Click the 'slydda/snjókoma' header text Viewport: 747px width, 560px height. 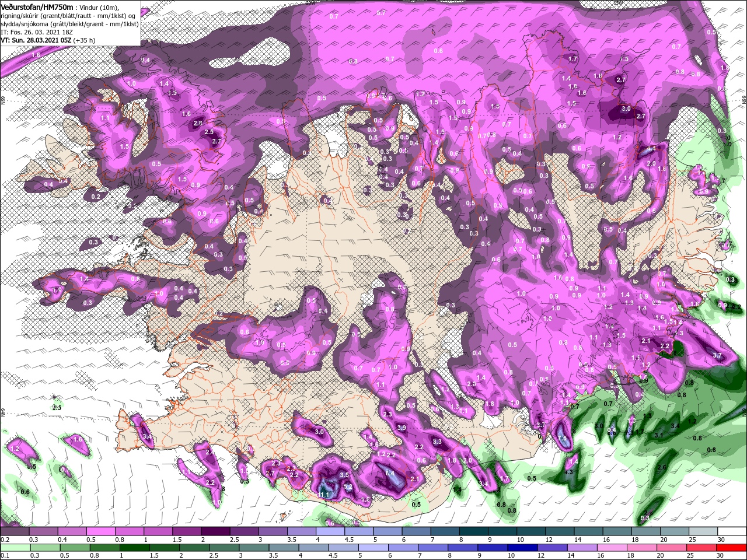pyautogui.click(x=24, y=24)
